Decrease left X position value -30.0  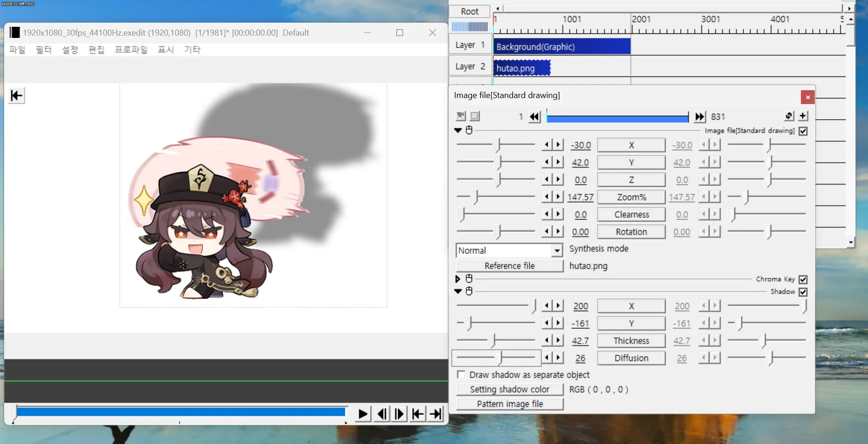tap(547, 145)
